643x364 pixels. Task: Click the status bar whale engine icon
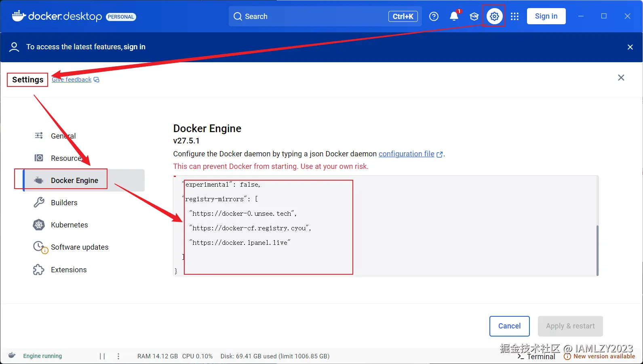(12, 356)
